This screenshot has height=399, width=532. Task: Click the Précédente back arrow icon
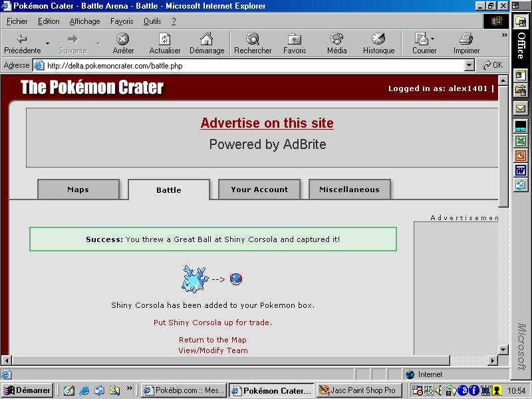click(22, 39)
